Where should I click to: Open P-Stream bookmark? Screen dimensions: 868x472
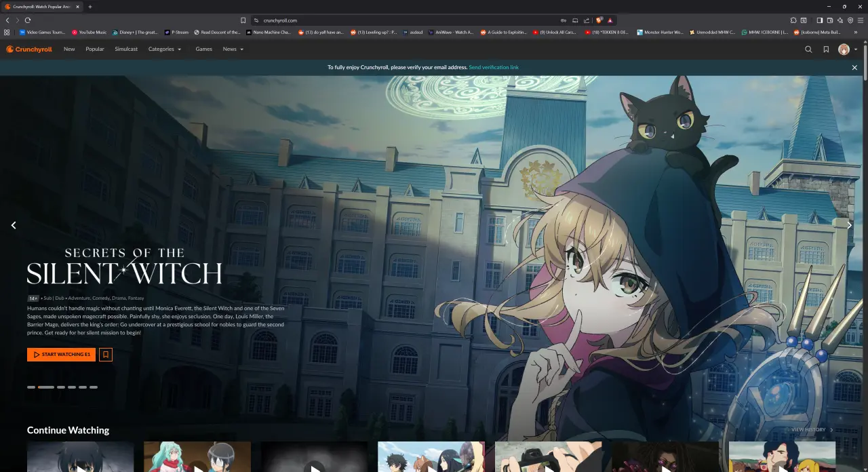177,32
